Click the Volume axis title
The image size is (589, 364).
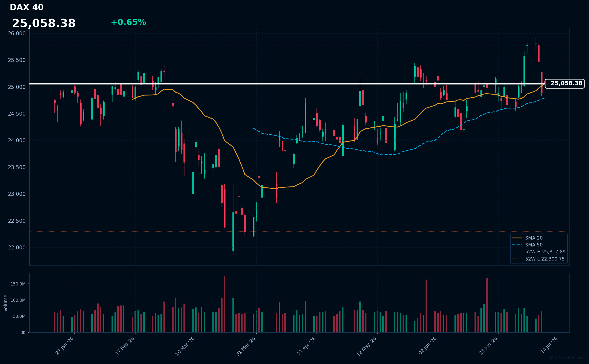(6, 303)
